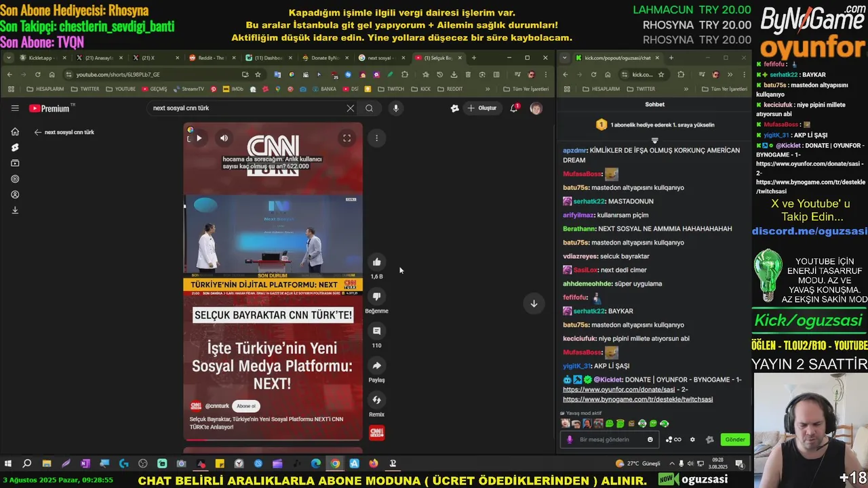Run search with magnifier button
The width and height of the screenshot is (868, 488).
(369, 108)
